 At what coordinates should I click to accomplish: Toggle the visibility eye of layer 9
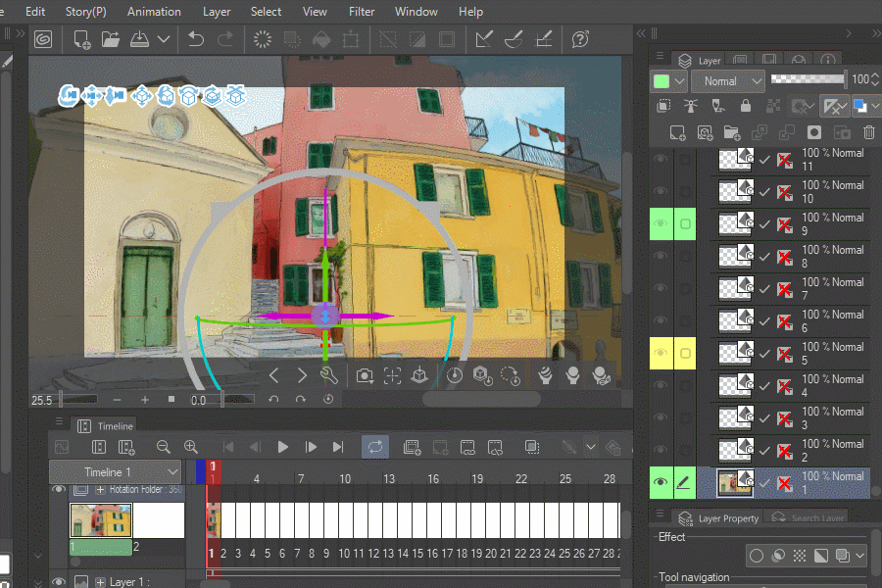tap(661, 223)
